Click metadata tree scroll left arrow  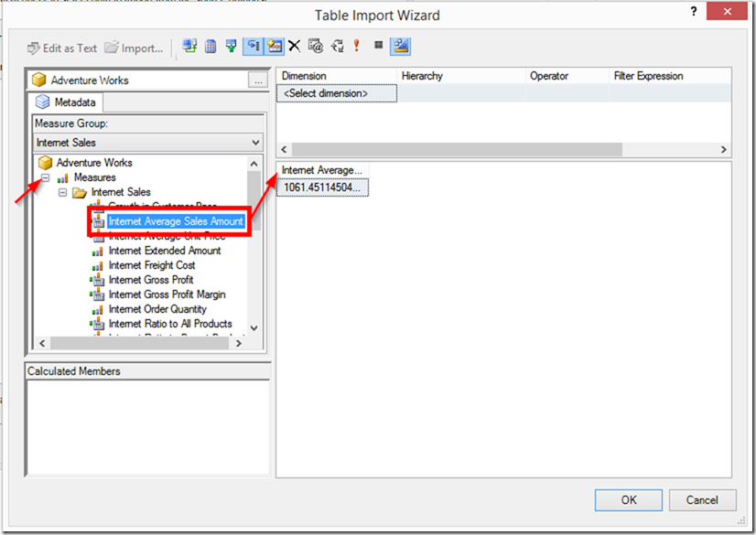(x=42, y=343)
